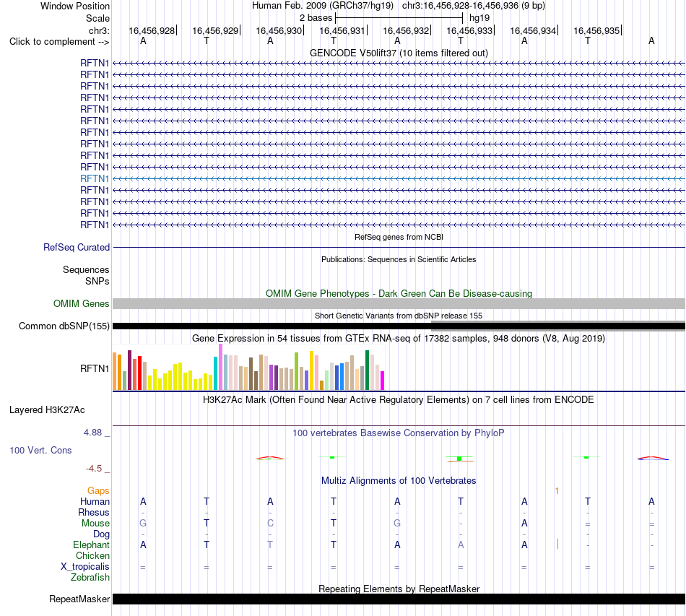Viewport: 686px width, 616px height.
Task: Click the black RepeatMasker item bar
Action: pos(399,599)
